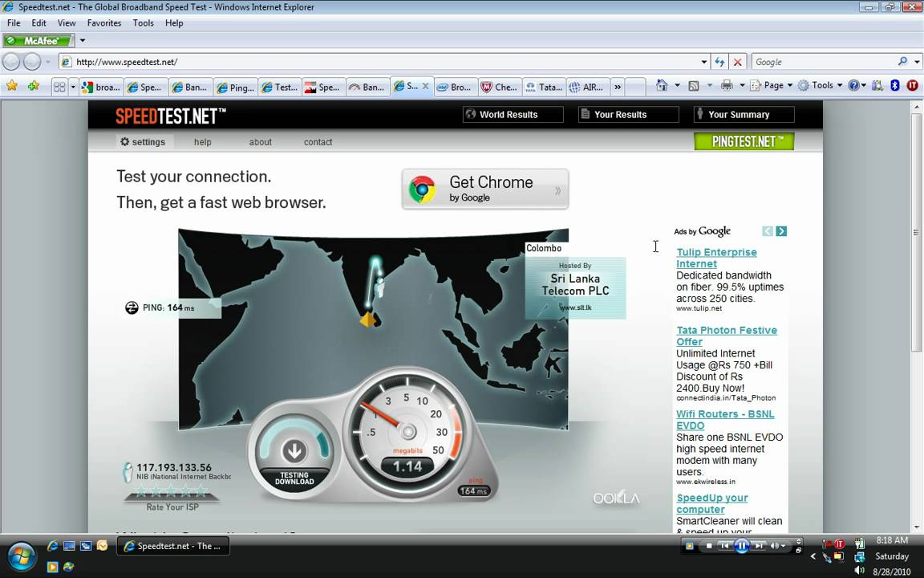Open the Home button dropdown arrow
The height and width of the screenshot is (578, 924).
pyautogui.click(x=676, y=86)
